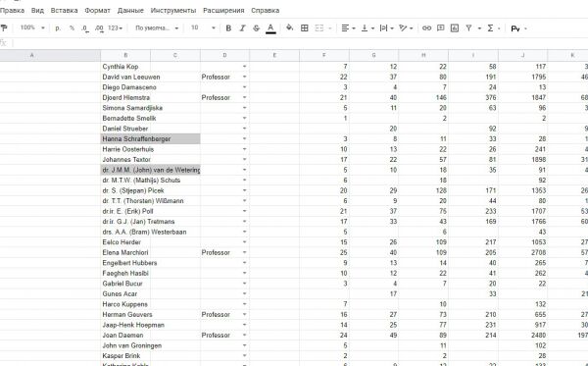Open the cell borders tool
The height and width of the screenshot is (366, 588).
click(x=305, y=28)
